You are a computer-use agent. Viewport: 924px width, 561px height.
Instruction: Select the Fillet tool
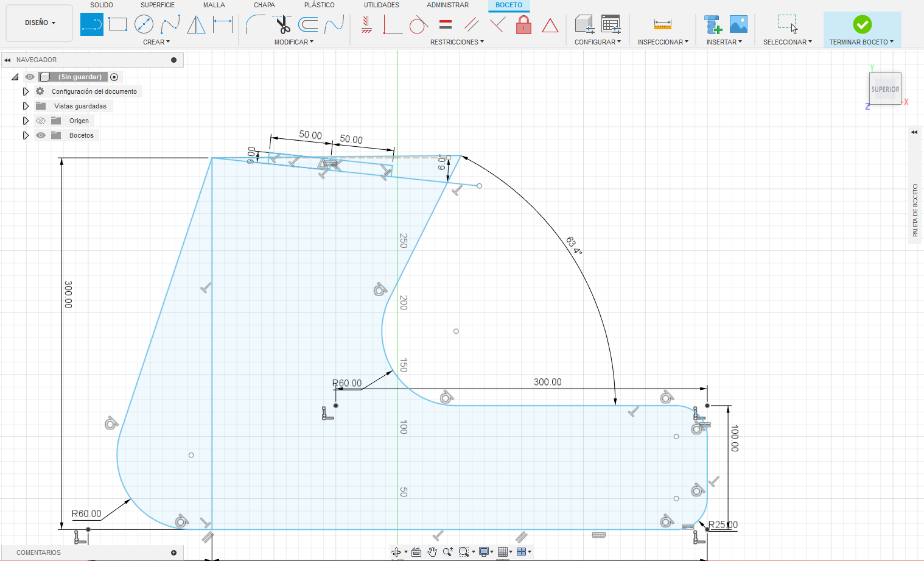(255, 24)
